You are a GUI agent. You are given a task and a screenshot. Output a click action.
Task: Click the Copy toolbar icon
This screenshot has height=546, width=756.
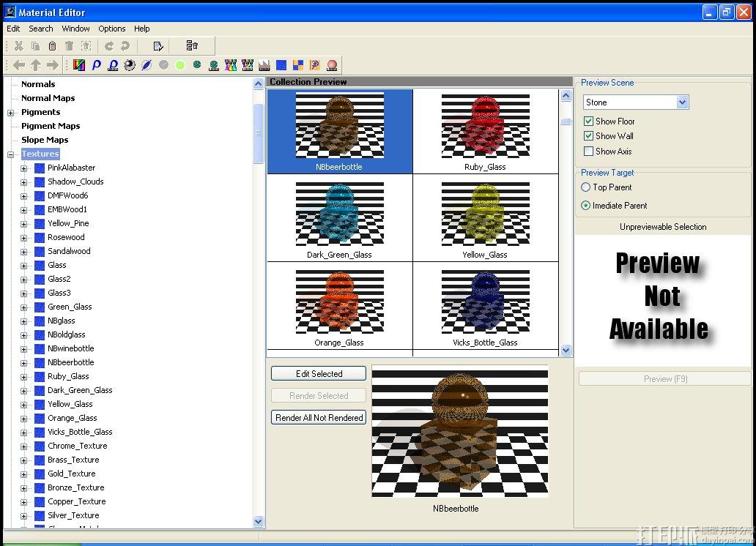pos(36,46)
